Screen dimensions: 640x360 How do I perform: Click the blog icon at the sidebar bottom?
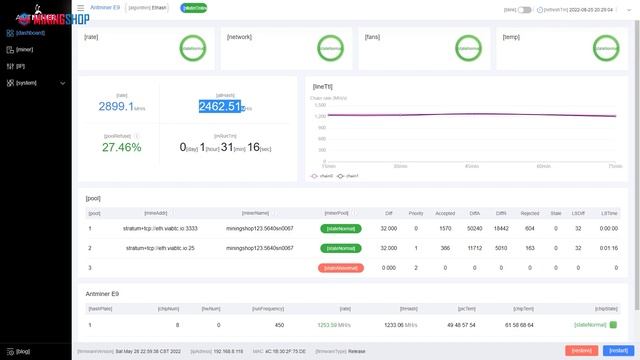(10, 351)
